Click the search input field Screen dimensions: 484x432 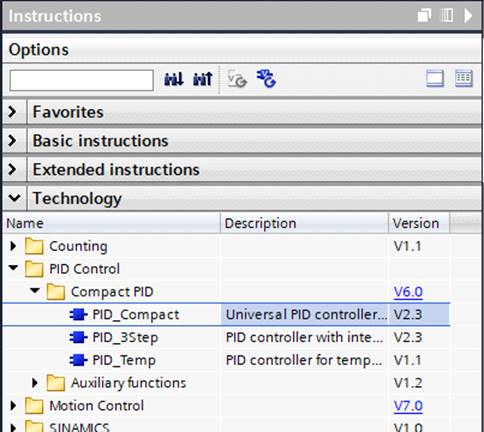click(82, 80)
